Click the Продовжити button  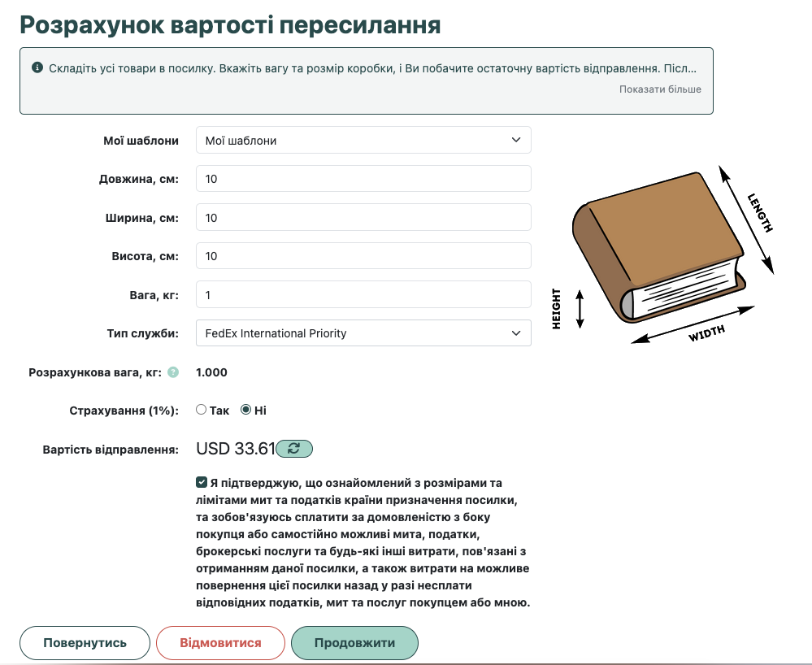click(x=354, y=643)
